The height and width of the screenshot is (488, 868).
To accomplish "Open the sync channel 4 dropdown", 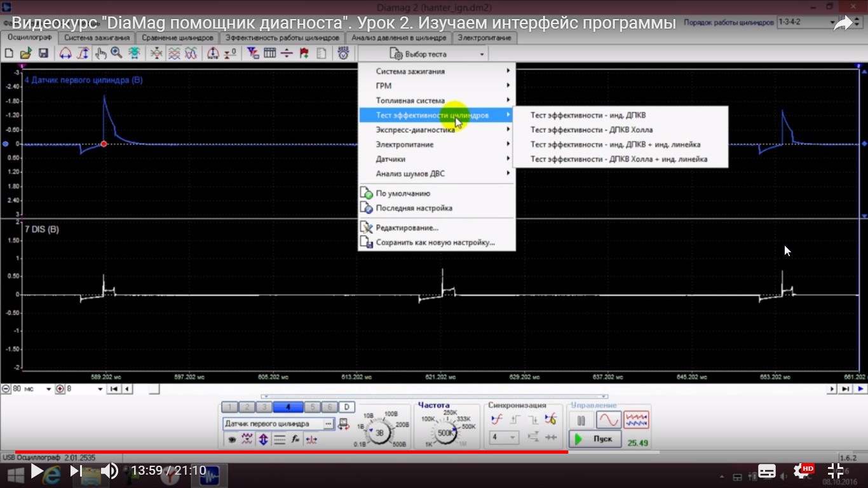I will click(x=505, y=437).
